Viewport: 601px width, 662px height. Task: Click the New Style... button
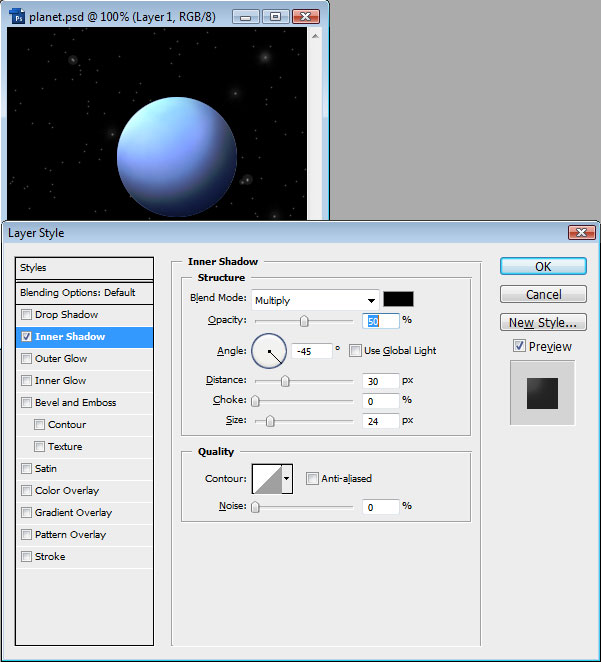pyautogui.click(x=543, y=323)
